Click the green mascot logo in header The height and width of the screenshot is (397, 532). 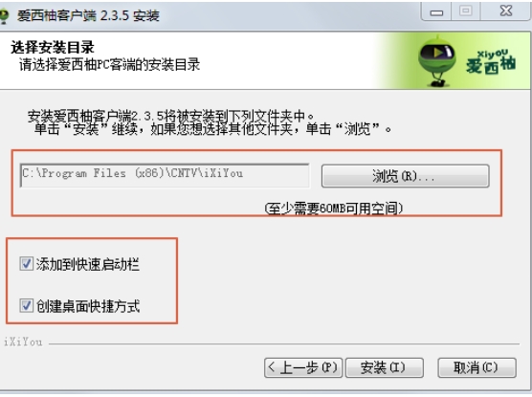[436, 60]
